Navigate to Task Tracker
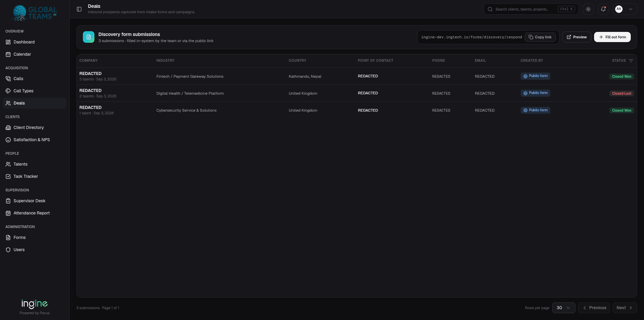The width and height of the screenshot is (644, 320). point(34,176)
